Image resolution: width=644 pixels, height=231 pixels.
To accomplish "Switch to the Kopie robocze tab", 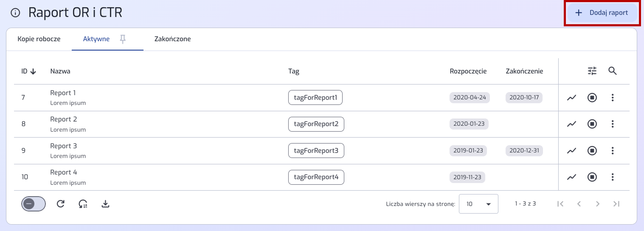I will [x=39, y=39].
